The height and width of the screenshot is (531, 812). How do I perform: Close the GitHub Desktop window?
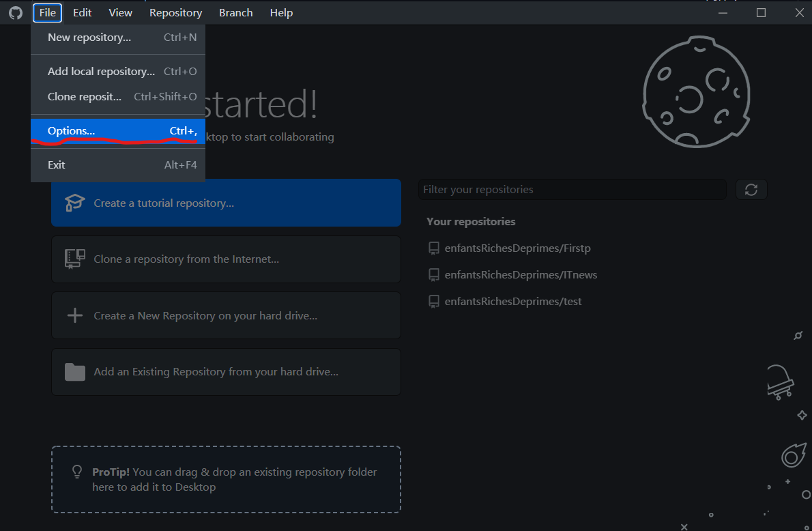pyautogui.click(x=800, y=12)
